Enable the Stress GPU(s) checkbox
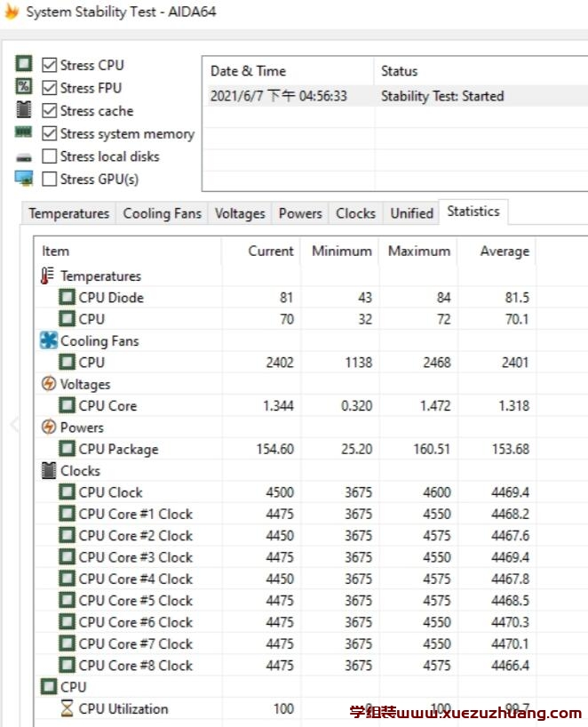Image resolution: width=588 pixels, height=727 pixels. (x=49, y=179)
